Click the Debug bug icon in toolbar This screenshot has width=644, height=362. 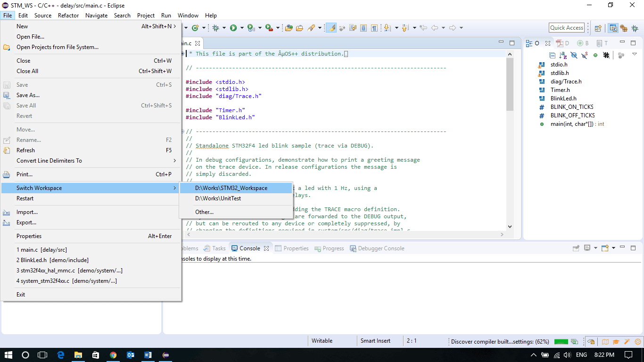click(x=216, y=28)
